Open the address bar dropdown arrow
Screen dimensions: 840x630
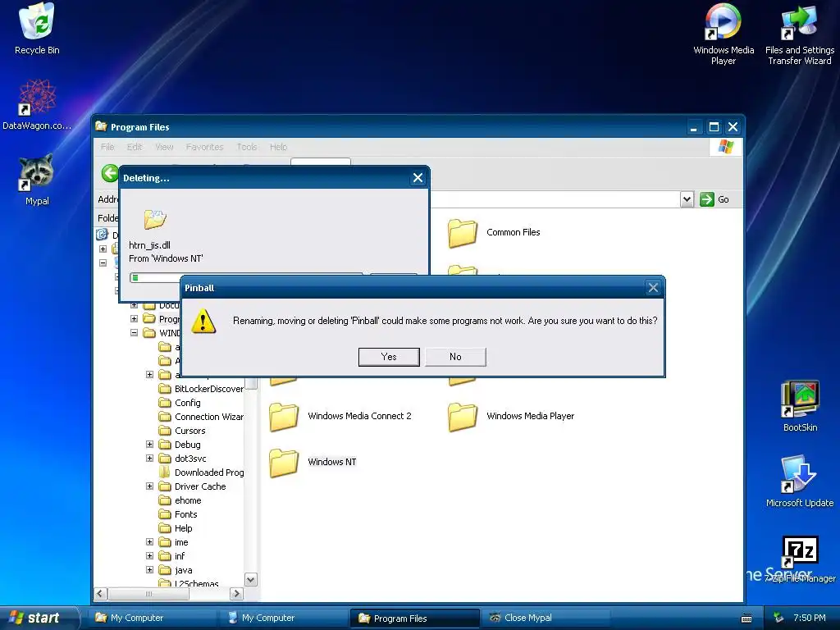(x=687, y=199)
